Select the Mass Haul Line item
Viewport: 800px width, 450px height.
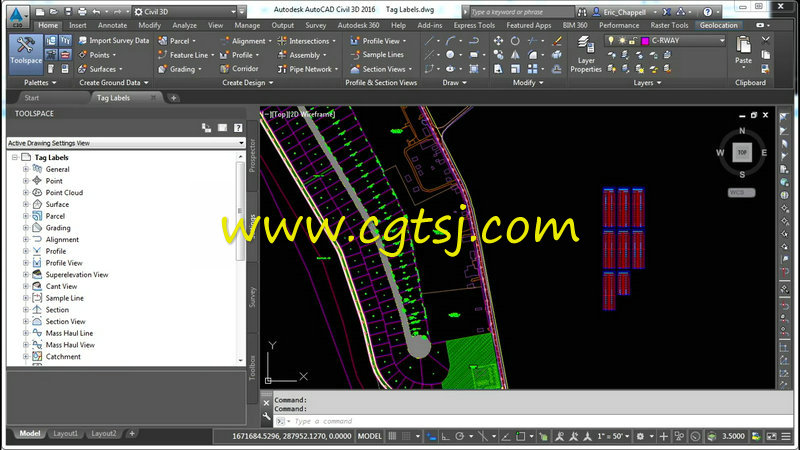pos(69,333)
